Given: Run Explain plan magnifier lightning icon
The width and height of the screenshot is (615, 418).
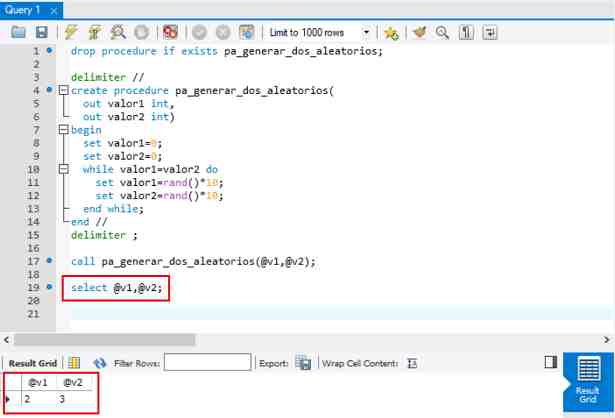Looking at the screenshot, I should click(x=118, y=32).
